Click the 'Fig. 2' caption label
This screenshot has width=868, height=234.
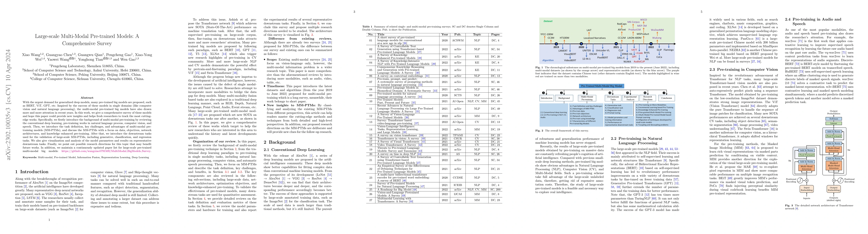(x=540, y=131)
